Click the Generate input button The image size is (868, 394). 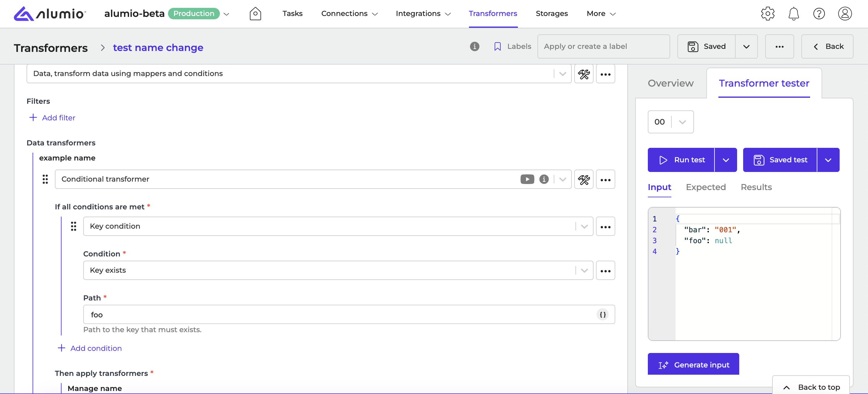(693, 365)
